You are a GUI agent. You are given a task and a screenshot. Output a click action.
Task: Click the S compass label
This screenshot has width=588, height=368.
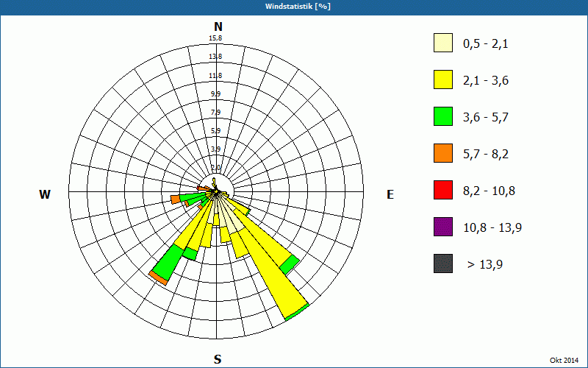pos(218,359)
